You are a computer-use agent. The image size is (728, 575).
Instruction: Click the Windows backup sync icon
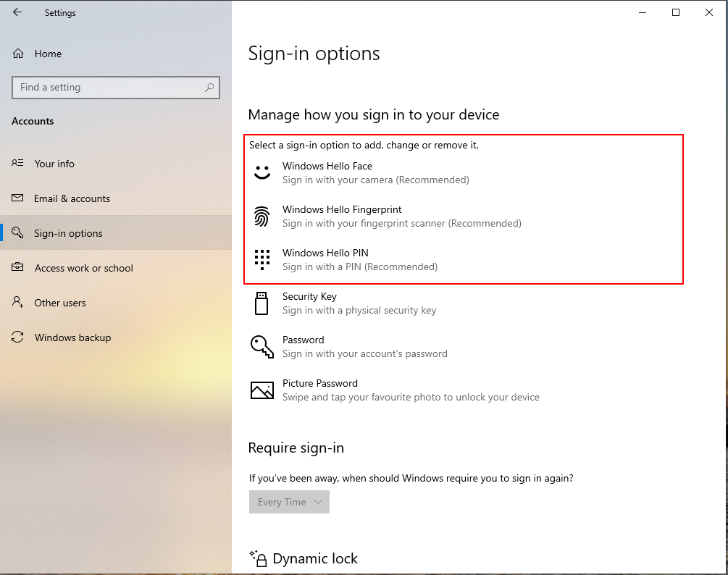tap(17, 337)
